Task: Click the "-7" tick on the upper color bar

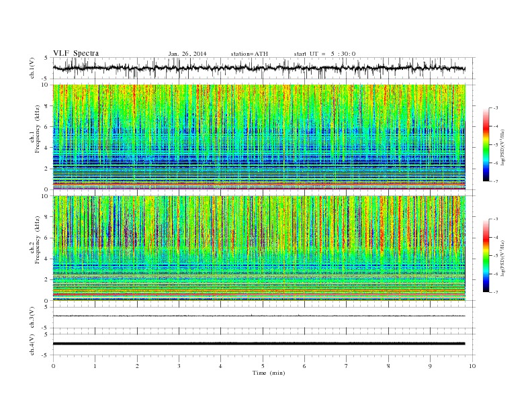Action: pos(496,181)
